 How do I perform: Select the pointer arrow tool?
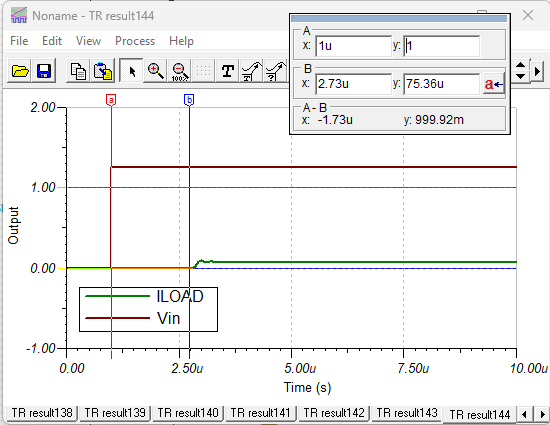[x=131, y=71]
